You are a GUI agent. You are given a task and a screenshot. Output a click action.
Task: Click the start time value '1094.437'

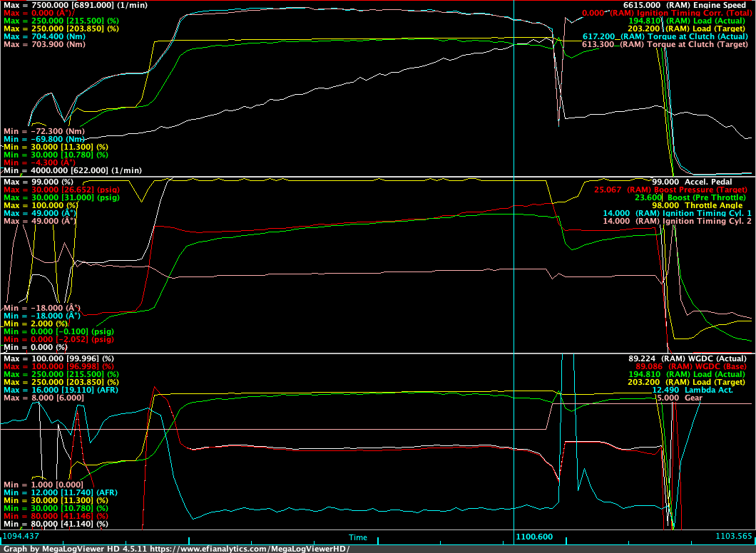pyautogui.click(x=21, y=536)
